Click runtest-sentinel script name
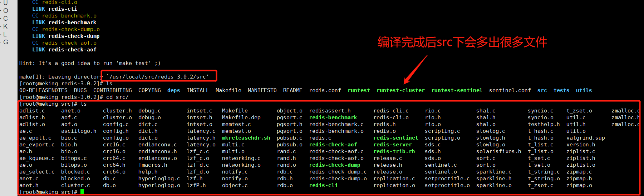 click(x=457, y=90)
